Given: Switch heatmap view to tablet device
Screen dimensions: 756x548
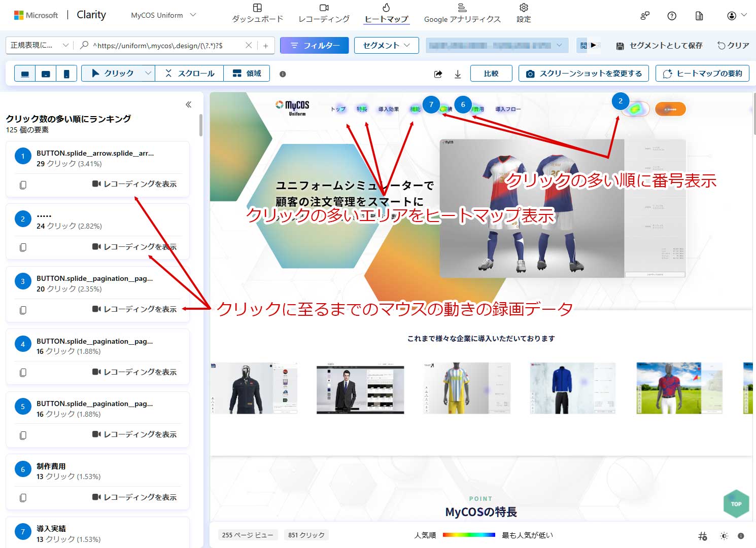Looking at the screenshot, I should [x=46, y=74].
